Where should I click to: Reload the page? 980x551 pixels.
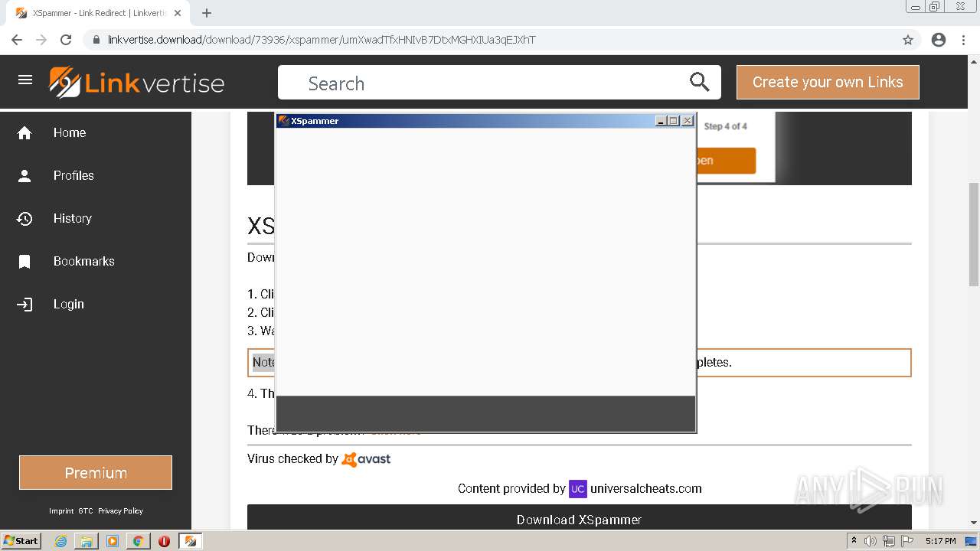point(66,40)
